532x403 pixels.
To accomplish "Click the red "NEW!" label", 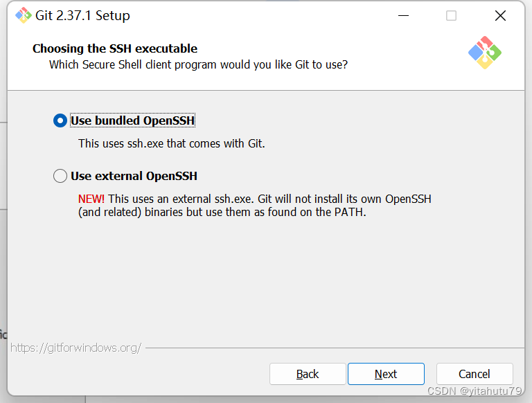I will click(91, 199).
